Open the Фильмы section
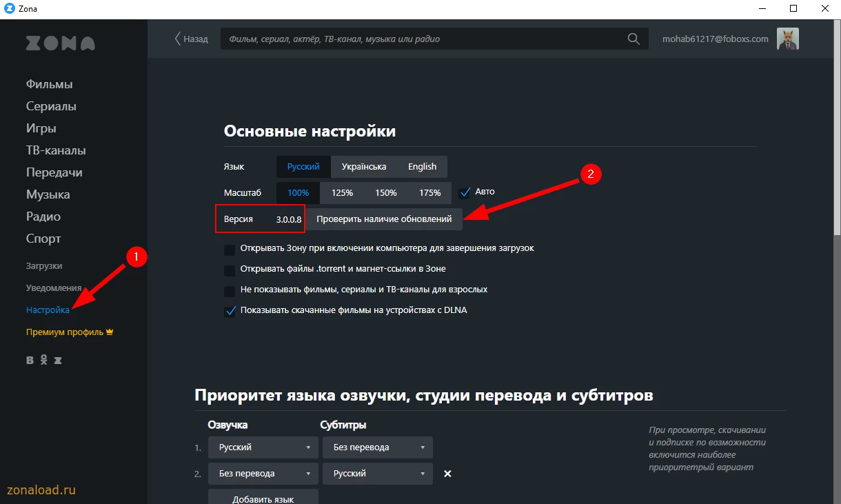 [50, 84]
